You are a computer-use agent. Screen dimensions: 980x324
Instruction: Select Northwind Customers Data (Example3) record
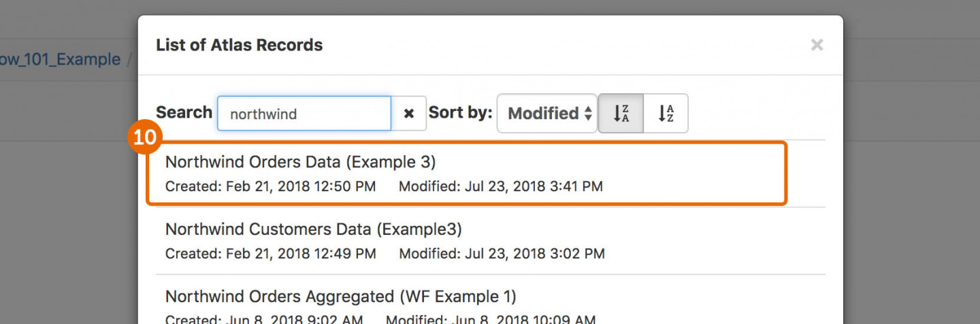pos(491,241)
